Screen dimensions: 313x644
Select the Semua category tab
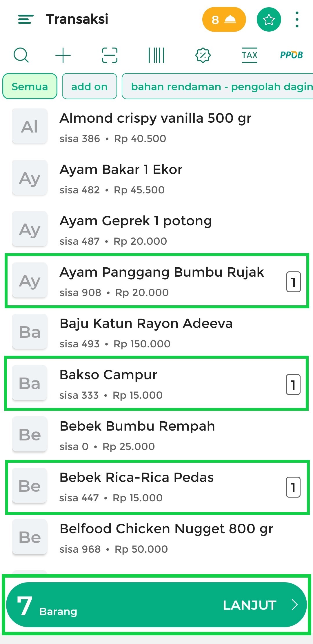point(30,86)
